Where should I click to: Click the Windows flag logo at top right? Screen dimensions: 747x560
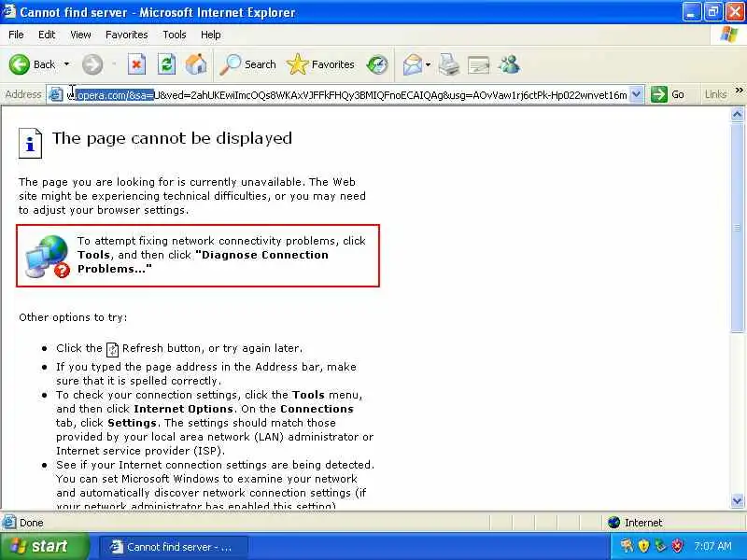coord(728,35)
